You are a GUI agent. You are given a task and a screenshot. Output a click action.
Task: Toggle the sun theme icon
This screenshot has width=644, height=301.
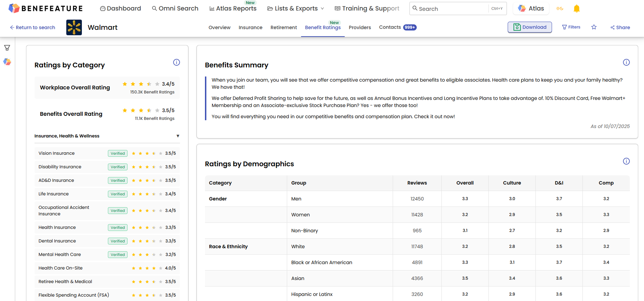coord(560,8)
